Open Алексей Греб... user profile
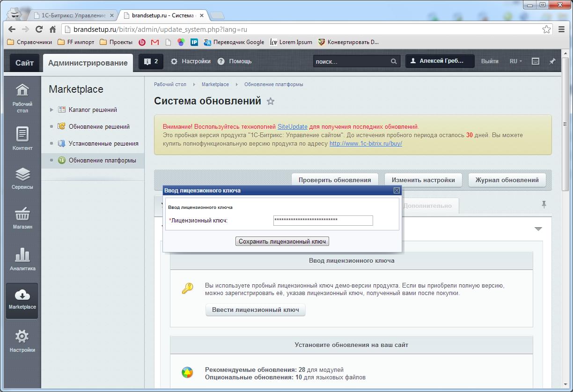Viewport: 573px width, 392px height. pos(440,61)
